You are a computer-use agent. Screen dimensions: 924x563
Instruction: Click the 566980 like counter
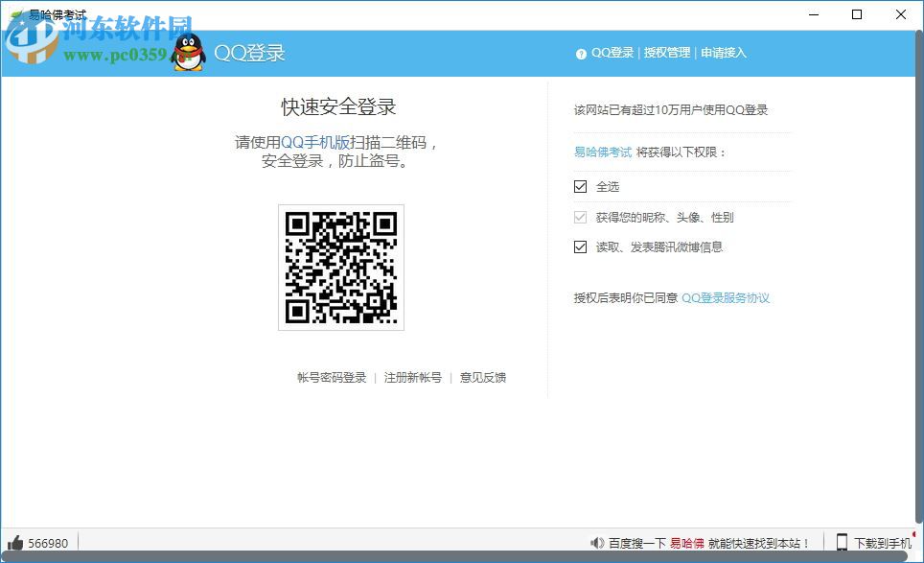(x=47, y=543)
